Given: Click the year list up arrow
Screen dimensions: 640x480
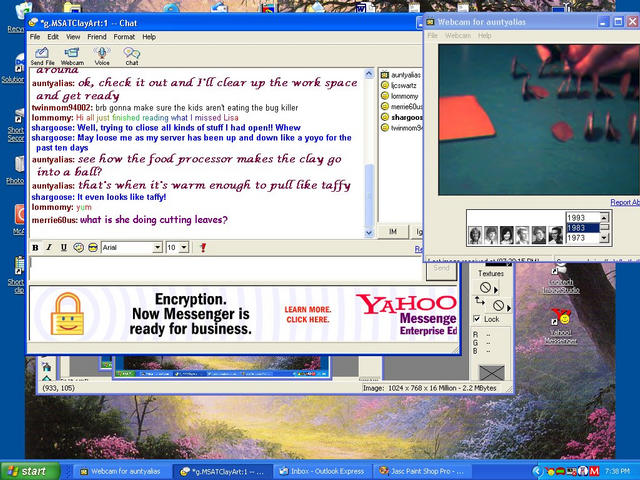Looking at the screenshot, I should point(604,217).
